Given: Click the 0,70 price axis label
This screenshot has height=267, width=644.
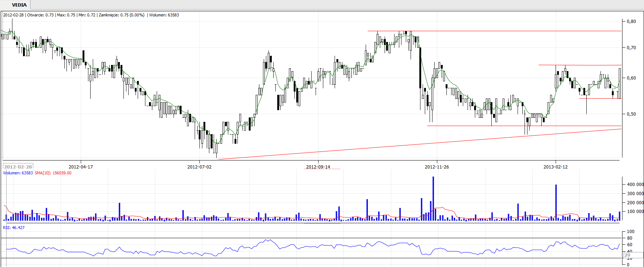Looking at the screenshot, I should 631,47.
